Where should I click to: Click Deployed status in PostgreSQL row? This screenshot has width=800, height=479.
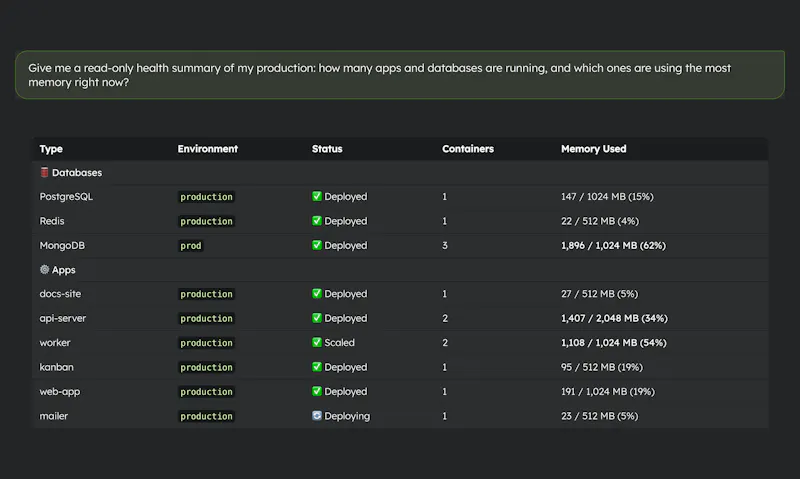point(345,197)
